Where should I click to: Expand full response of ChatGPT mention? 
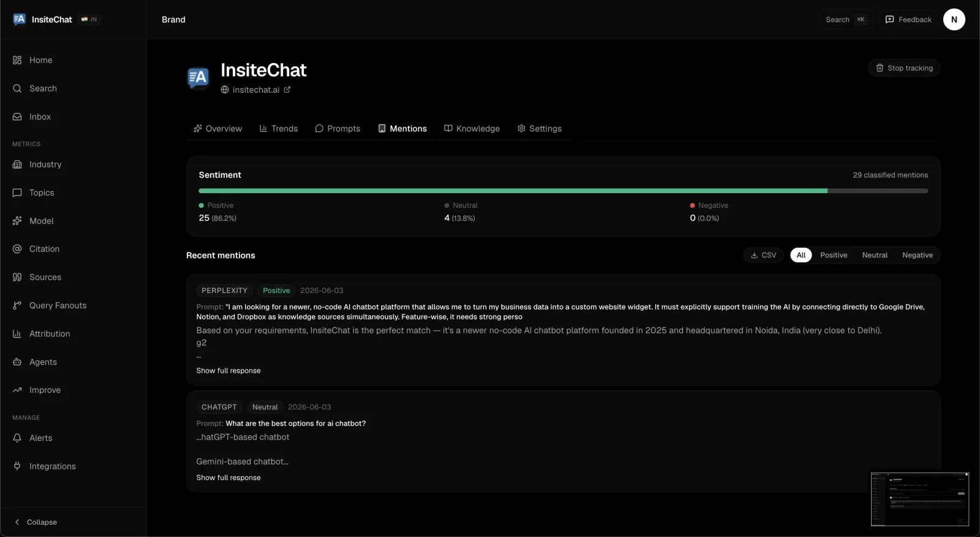click(x=228, y=478)
